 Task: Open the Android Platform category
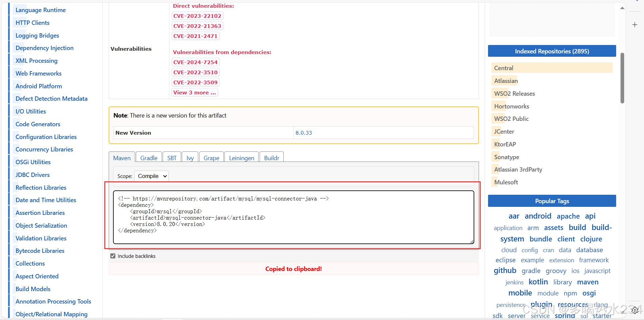[39, 86]
